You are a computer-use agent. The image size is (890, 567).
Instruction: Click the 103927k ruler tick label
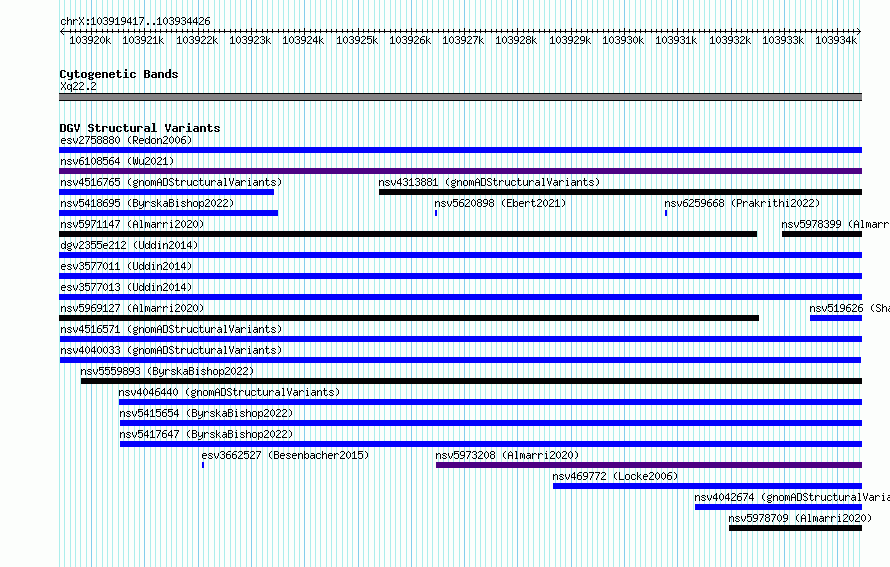pos(463,40)
